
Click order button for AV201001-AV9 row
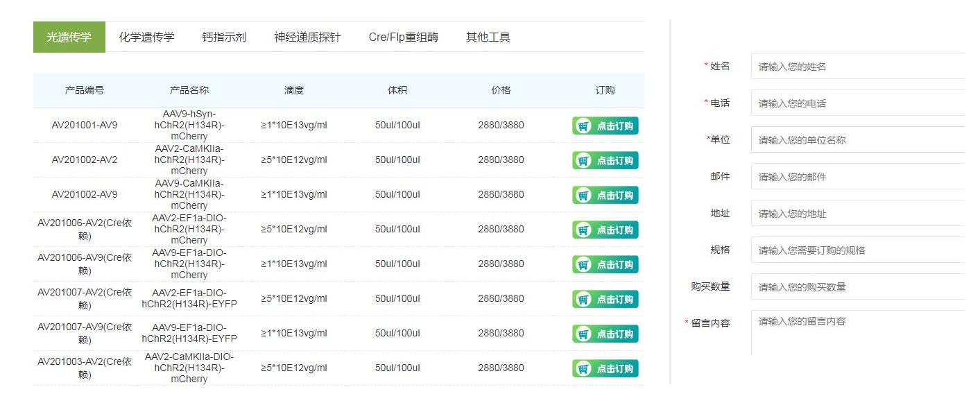pyautogui.click(x=605, y=126)
